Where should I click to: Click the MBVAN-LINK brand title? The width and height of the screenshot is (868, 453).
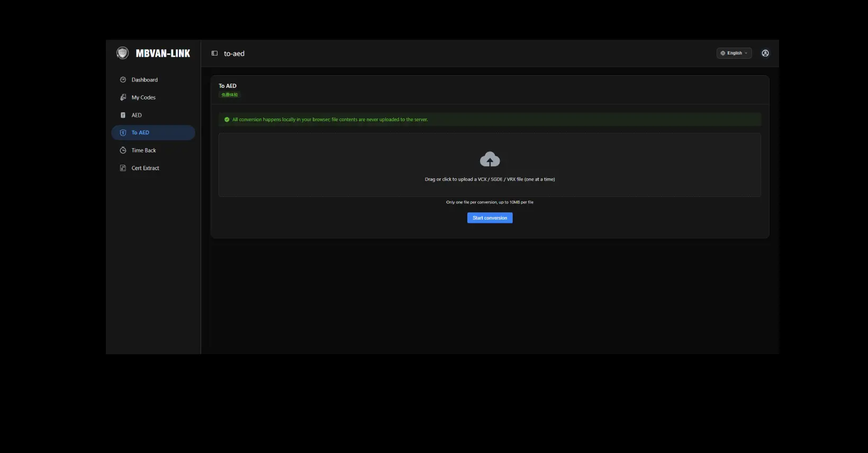click(163, 53)
